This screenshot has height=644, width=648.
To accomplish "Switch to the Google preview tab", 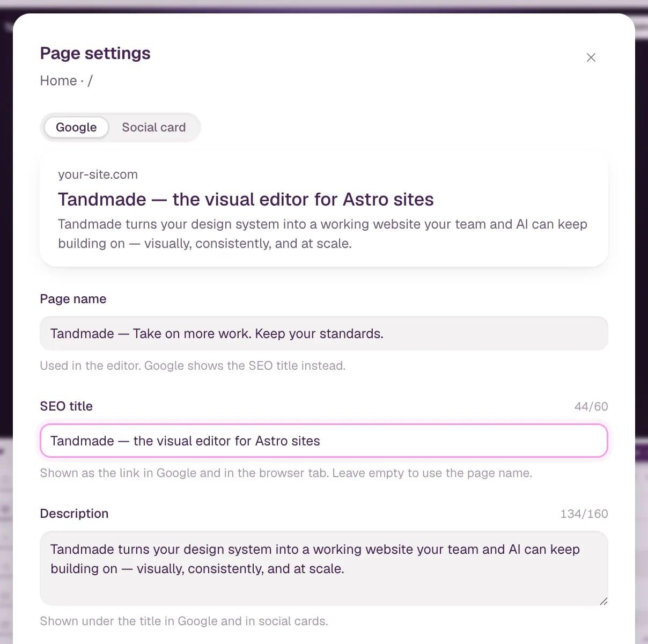I will tap(76, 127).
